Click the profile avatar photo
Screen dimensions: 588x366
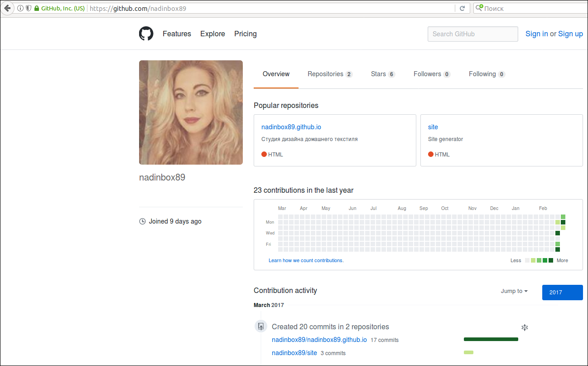(x=191, y=112)
